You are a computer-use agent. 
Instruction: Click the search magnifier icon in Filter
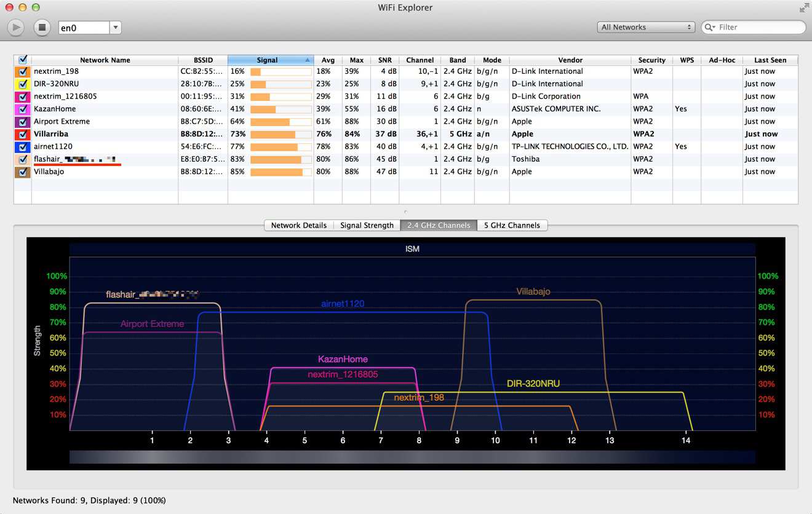710,27
